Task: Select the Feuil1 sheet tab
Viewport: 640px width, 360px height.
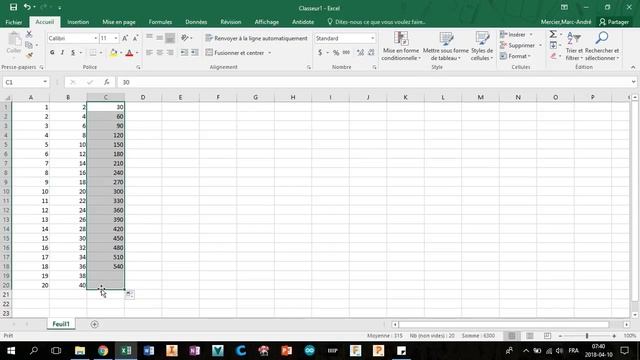Action: [61, 324]
